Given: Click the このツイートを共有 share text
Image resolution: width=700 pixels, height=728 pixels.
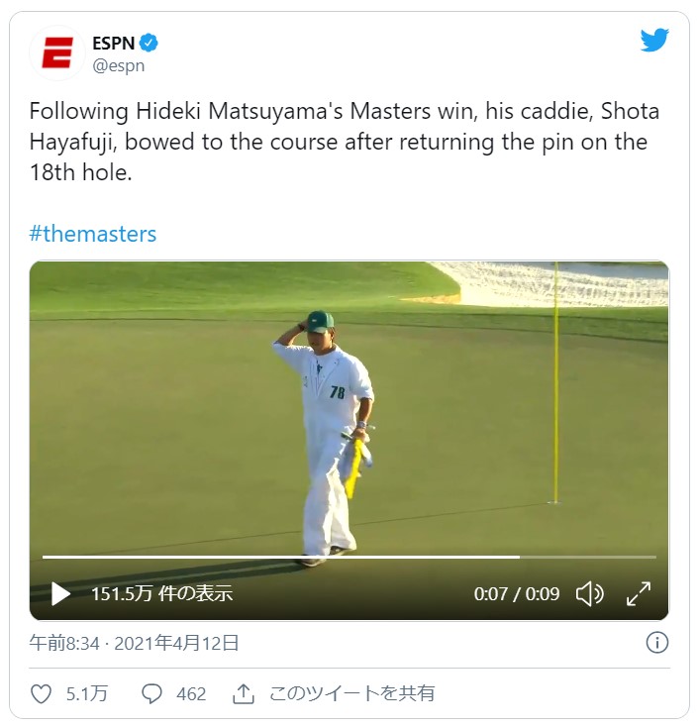Looking at the screenshot, I should click(x=351, y=693).
